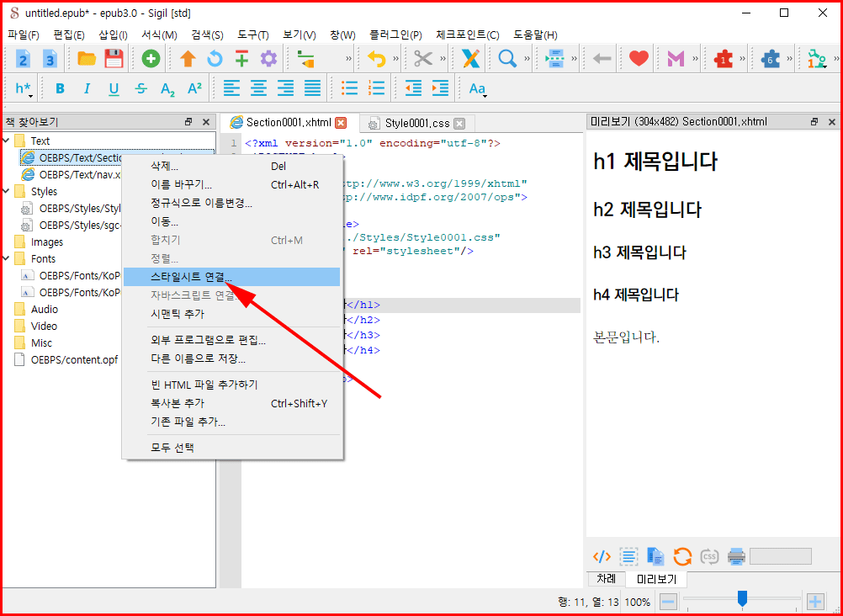The width and height of the screenshot is (843, 616).
Task: Copy preview content with blue pages icon
Action: pos(655,556)
